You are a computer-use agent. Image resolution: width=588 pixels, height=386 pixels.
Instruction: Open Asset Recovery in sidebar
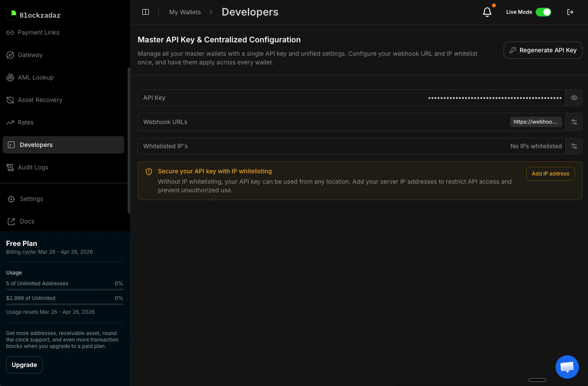40,100
